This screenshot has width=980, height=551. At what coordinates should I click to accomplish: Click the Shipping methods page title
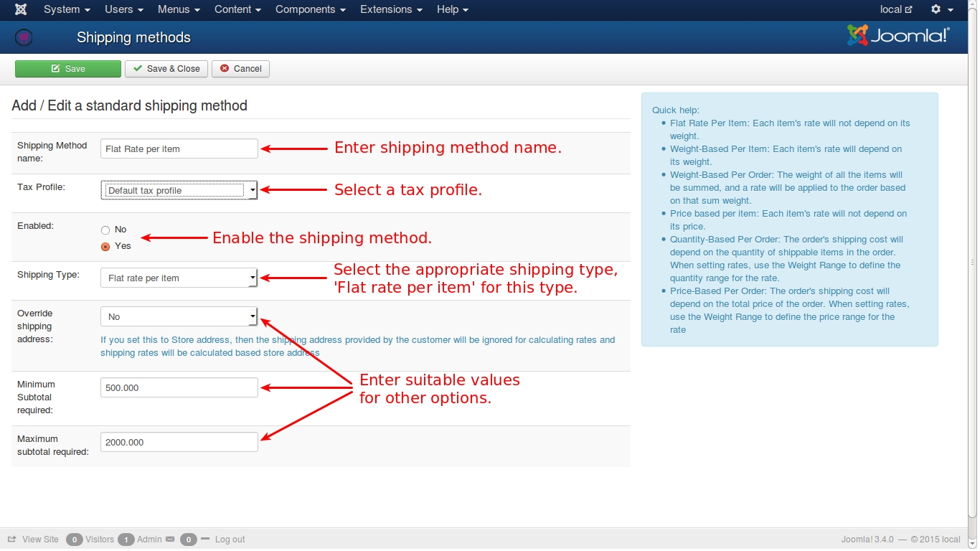(134, 37)
